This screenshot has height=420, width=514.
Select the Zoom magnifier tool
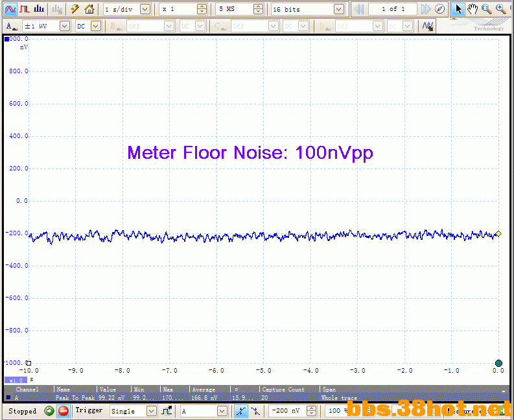487,9
